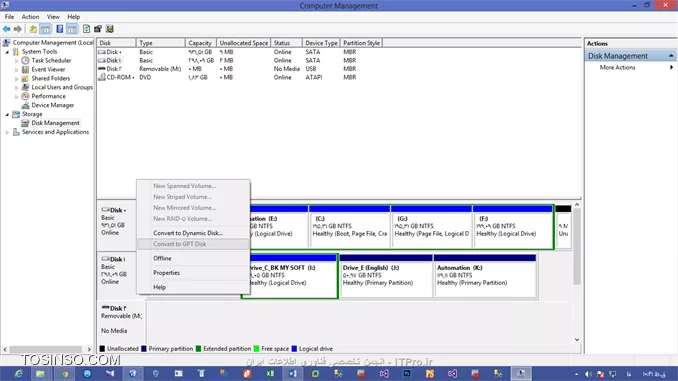Open Photoshop from the taskbar
Image resolution: width=678 pixels, height=381 pixels.
point(407,374)
